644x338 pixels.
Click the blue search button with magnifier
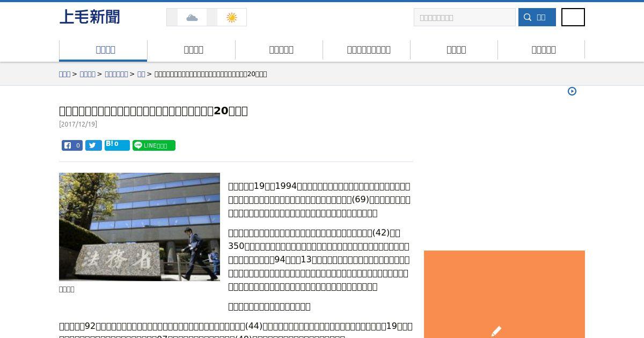(537, 17)
